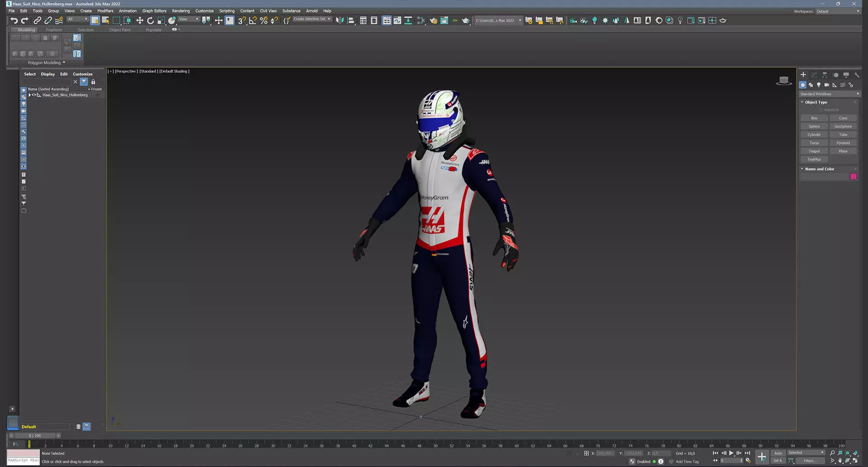Click the Teapot primitive button
The image size is (868, 467).
814,151
